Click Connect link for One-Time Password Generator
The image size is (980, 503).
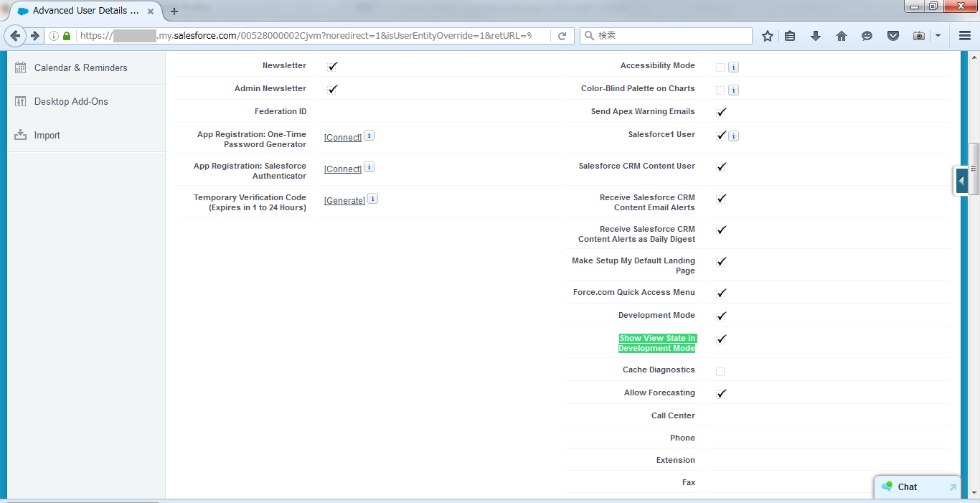343,138
